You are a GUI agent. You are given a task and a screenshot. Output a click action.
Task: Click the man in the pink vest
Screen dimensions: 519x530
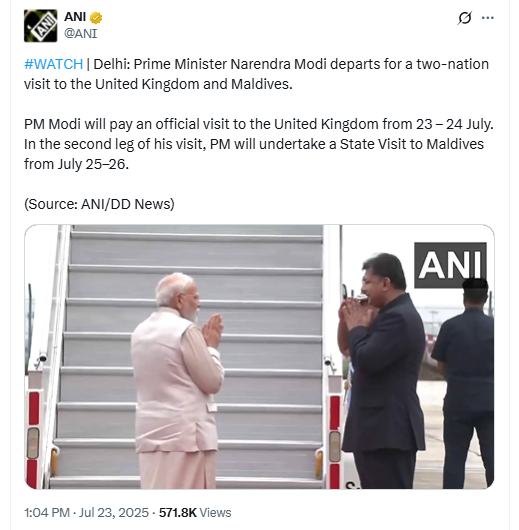tap(177, 381)
